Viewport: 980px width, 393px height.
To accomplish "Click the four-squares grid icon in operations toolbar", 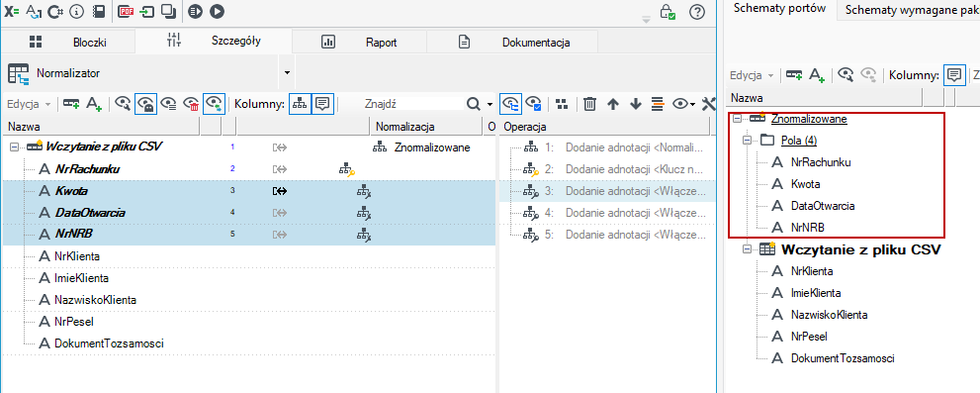I will pyautogui.click(x=562, y=104).
